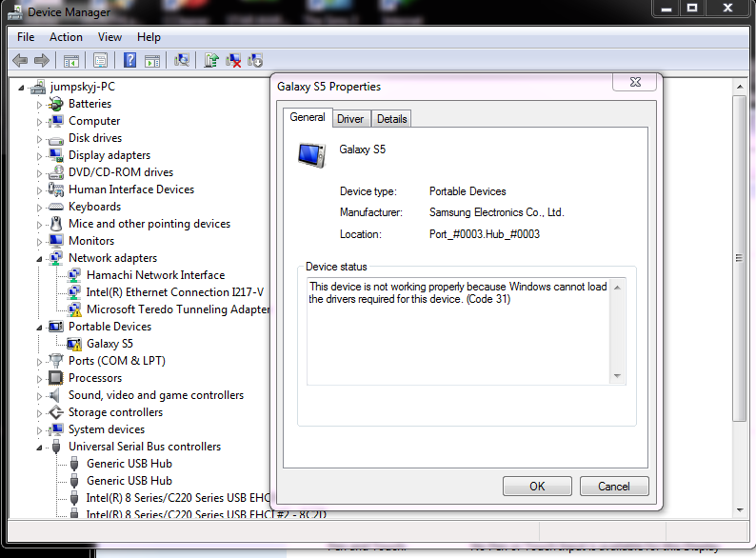
Task: Click the Device status box scroll-down arrow
Action: 617,376
